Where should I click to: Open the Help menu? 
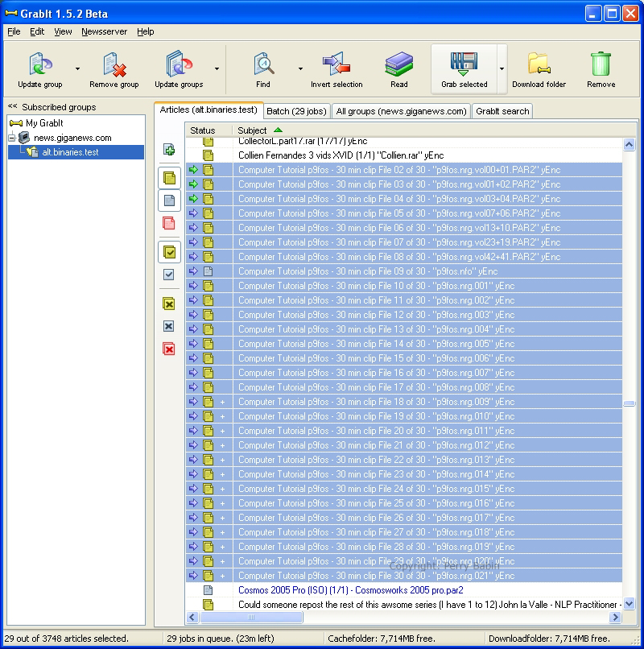point(145,31)
